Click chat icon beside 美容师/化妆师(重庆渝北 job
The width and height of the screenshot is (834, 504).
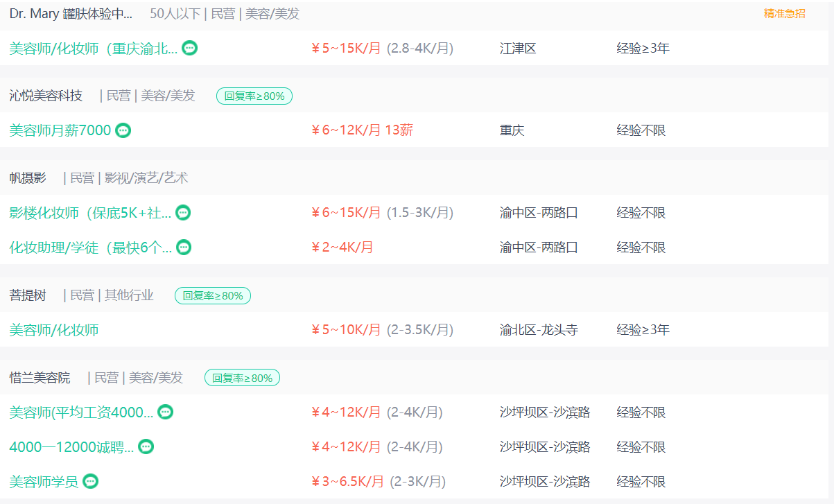click(x=189, y=49)
